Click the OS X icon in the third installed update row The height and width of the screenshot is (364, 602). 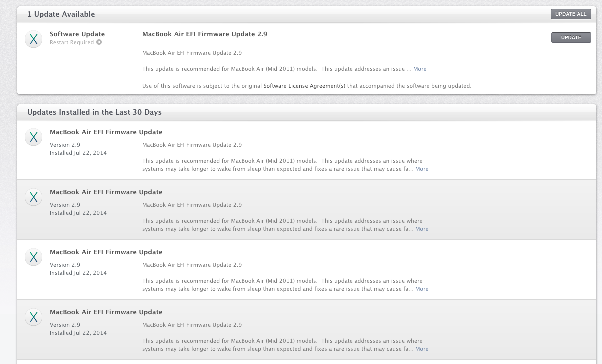click(x=33, y=257)
